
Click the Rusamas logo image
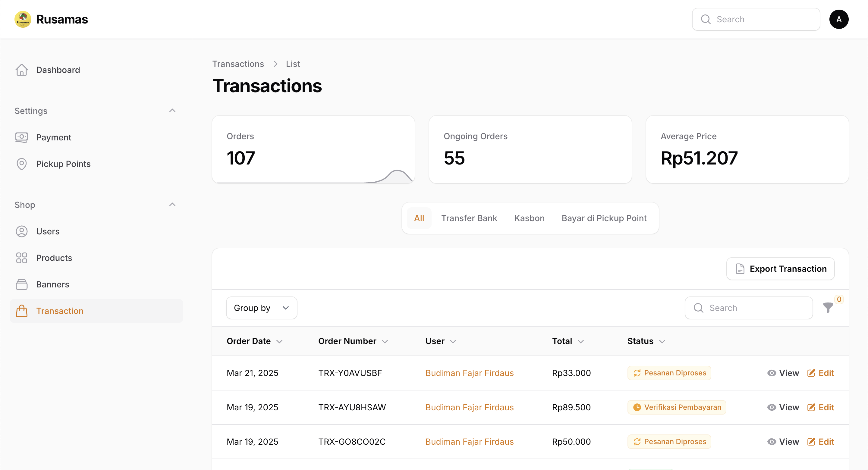(23, 19)
